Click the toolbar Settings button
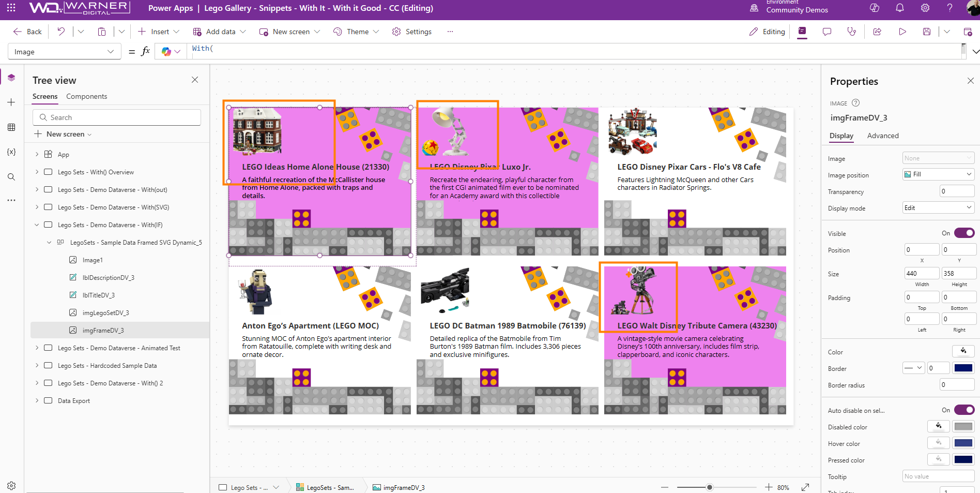The image size is (980, 493). [x=412, y=32]
